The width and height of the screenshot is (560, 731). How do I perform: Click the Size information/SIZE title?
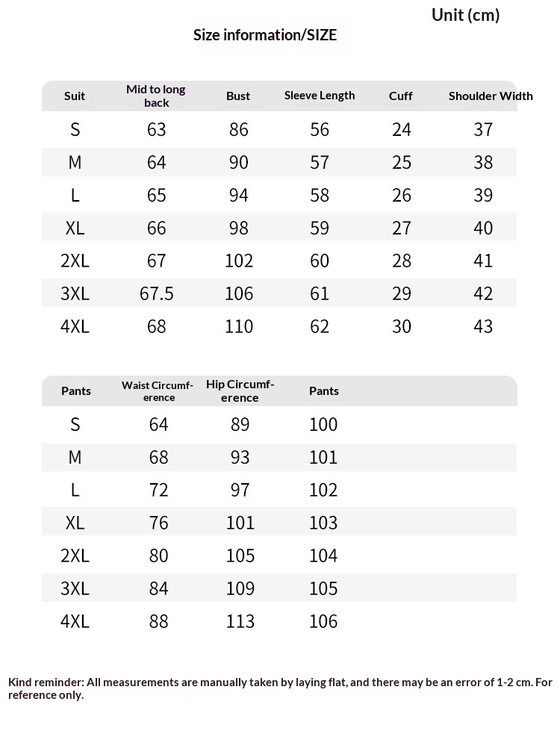pos(265,35)
